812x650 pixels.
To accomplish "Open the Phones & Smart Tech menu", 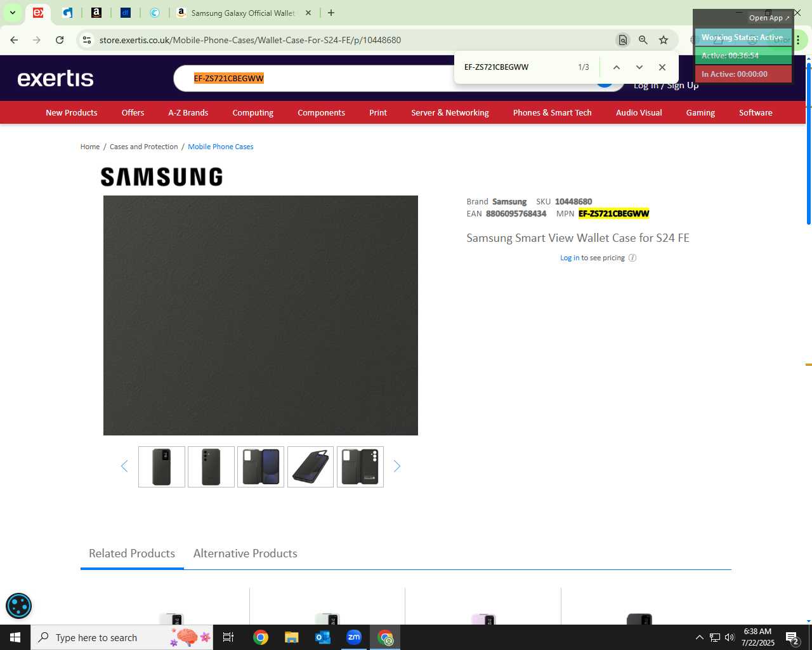I will coord(553,112).
